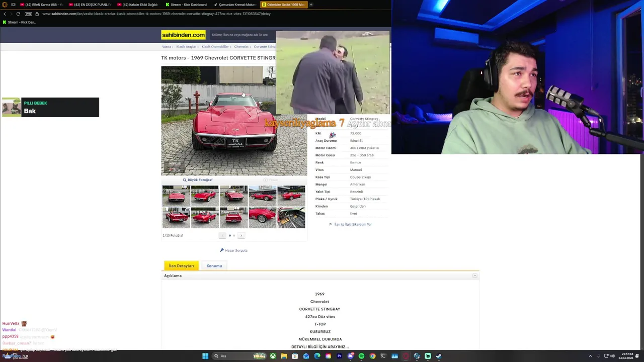Screen dimensions: 644x362
Task: Select first thumbnail in bottom row
Action: 176,218
